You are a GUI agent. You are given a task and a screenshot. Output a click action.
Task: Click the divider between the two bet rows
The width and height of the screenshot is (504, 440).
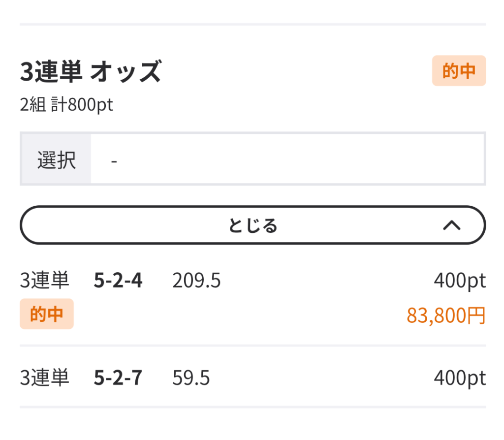(252, 346)
